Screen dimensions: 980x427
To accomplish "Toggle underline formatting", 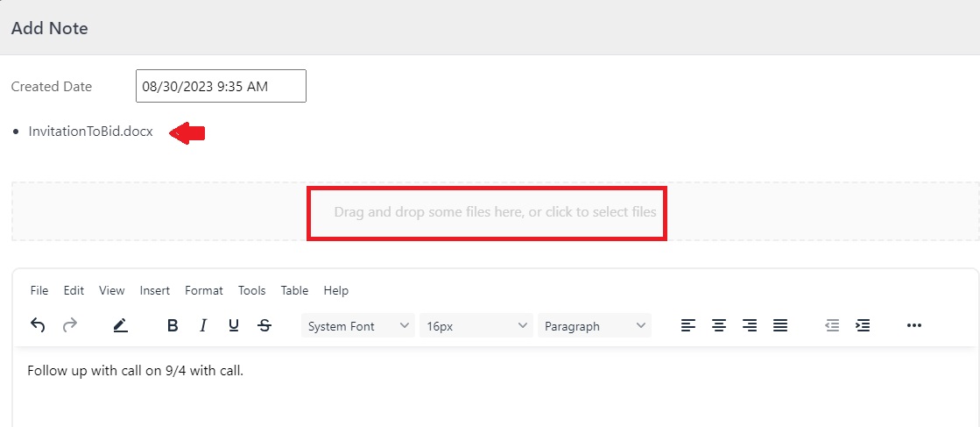I will (x=234, y=325).
